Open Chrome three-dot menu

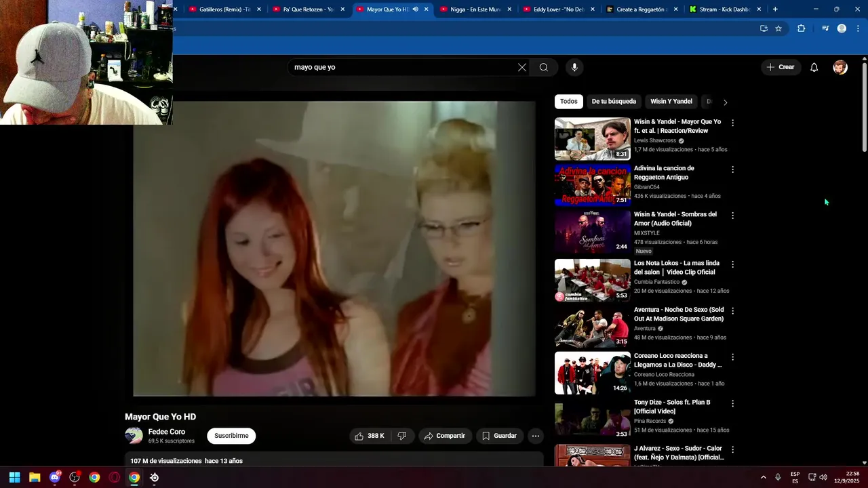[858, 28]
